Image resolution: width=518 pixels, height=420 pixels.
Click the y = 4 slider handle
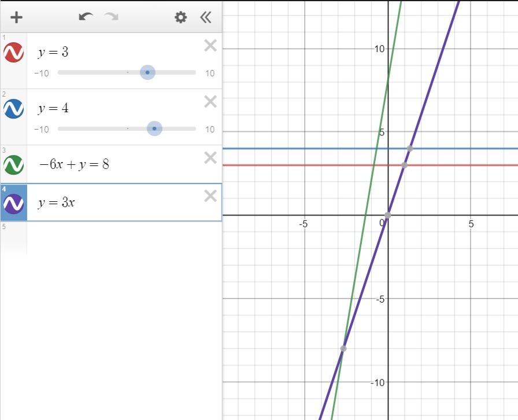point(154,128)
